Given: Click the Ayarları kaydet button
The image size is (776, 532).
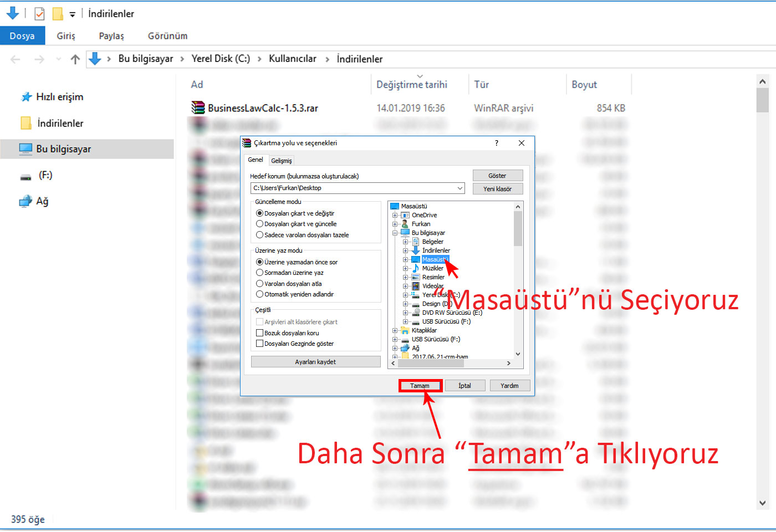Looking at the screenshot, I should (x=315, y=362).
